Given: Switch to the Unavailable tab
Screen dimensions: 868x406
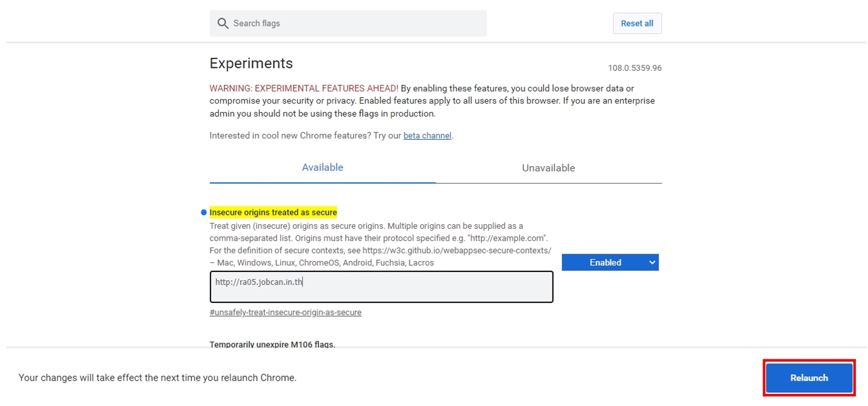Looking at the screenshot, I should pos(548,168).
